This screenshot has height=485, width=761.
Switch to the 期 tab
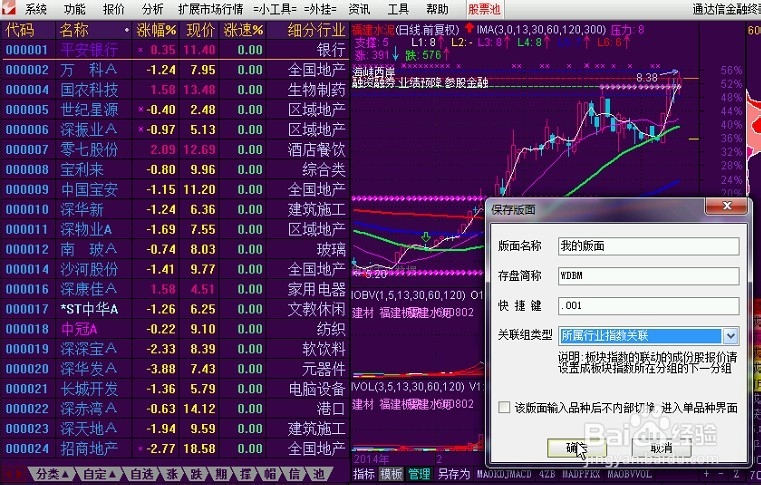[221, 474]
